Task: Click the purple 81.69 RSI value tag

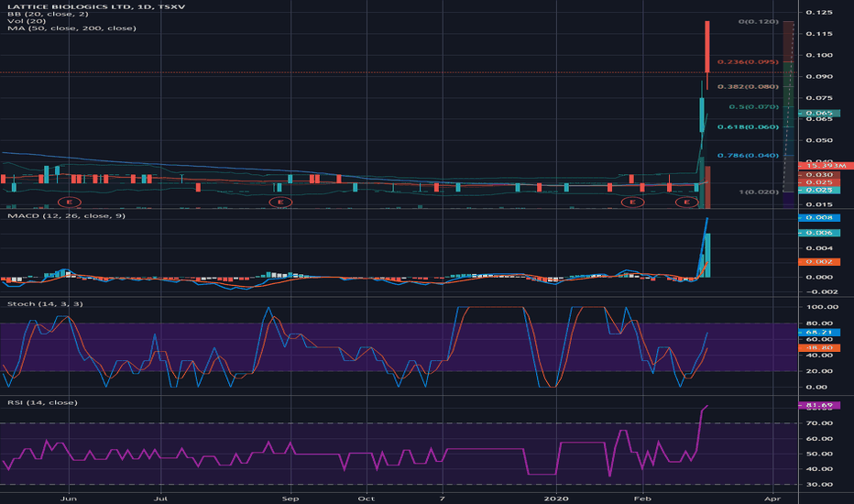Action: (x=819, y=405)
